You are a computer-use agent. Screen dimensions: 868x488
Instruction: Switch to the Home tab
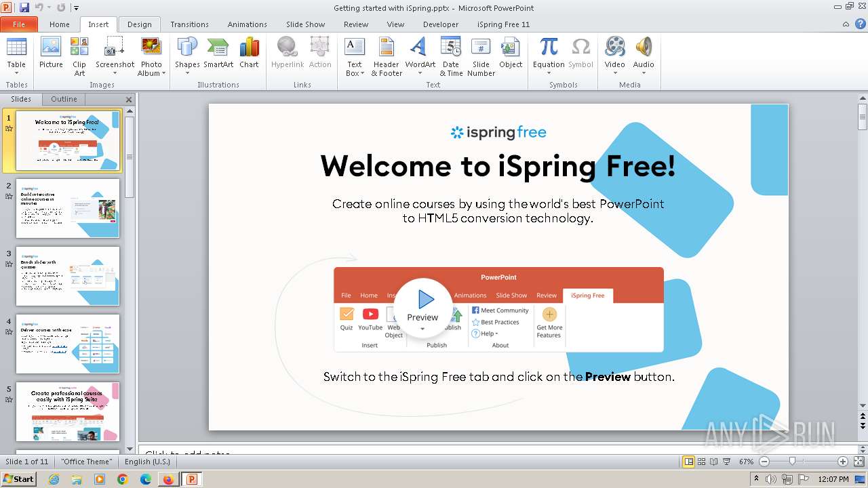(x=60, y=24)
